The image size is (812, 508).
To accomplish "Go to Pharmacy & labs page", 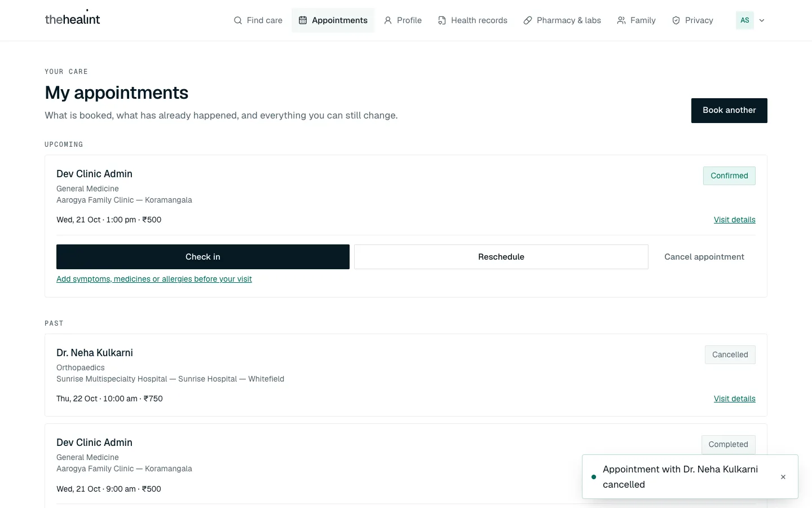I will (x=562, y=20).
